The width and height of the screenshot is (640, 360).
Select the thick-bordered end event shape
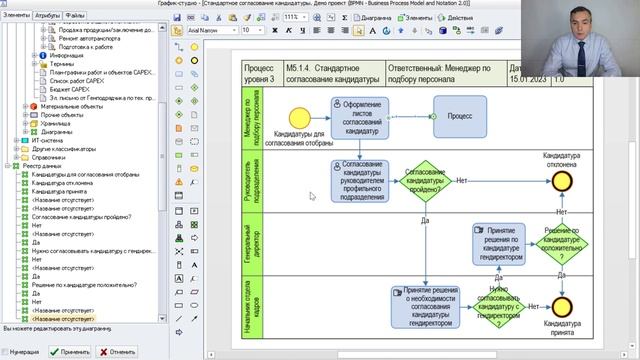[x=194, y=60]
